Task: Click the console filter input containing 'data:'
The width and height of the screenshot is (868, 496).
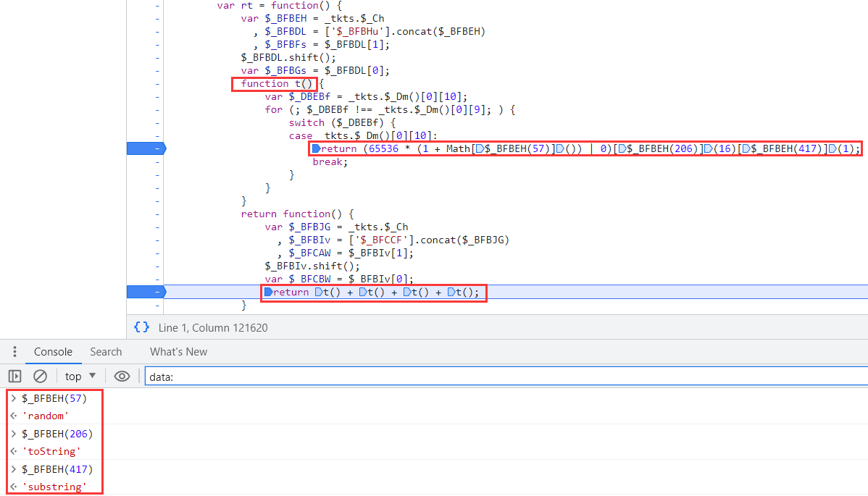Action: pos(500,377)
